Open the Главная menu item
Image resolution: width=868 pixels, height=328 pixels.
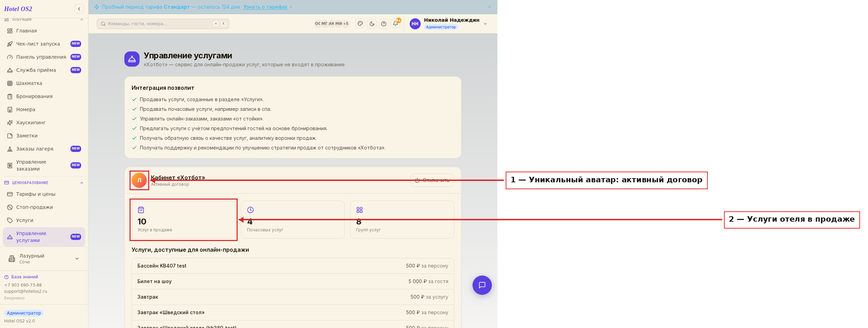pos(44,31)
